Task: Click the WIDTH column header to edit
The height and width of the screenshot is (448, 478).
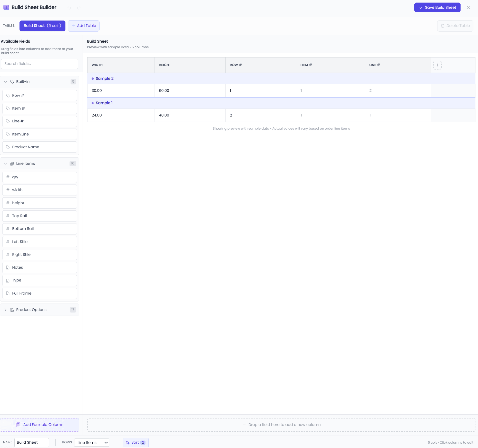Action: [x=97, y=65]
